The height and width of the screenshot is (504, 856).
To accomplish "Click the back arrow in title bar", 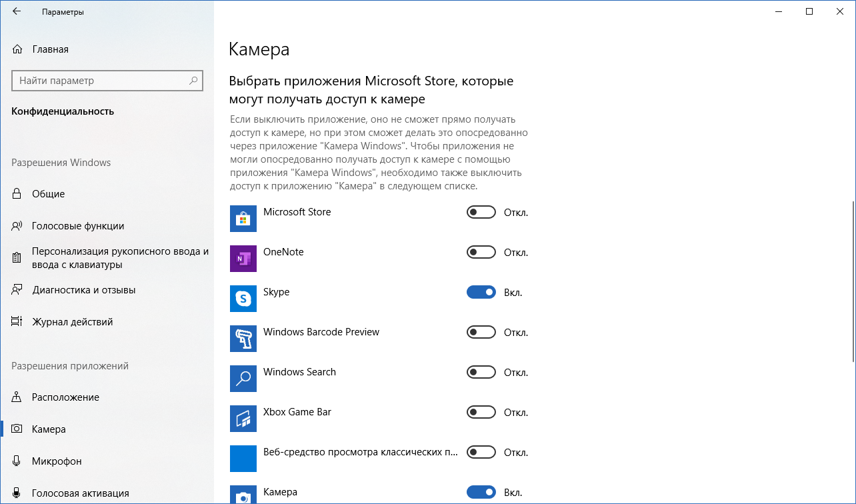I will 16,12.
